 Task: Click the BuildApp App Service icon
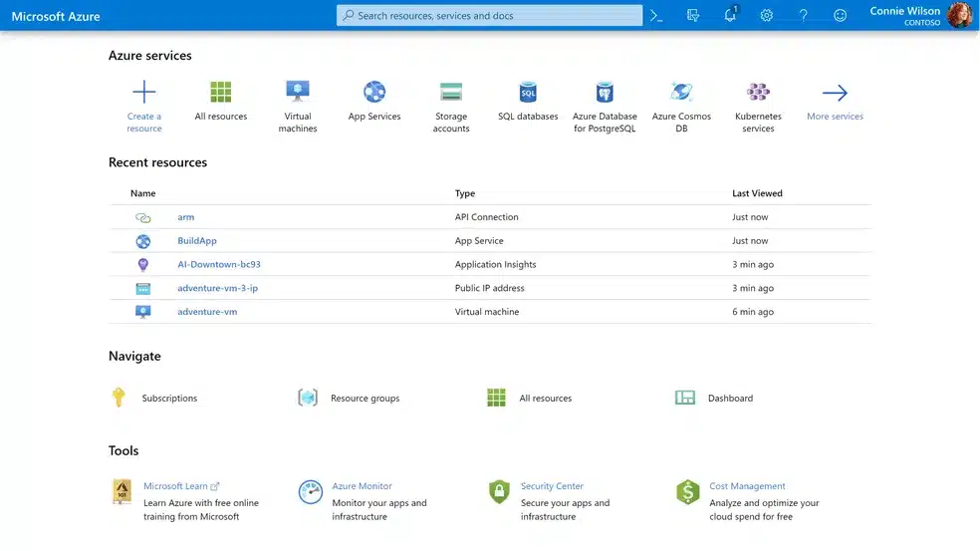pyautogui.click(x=143, y=241)
